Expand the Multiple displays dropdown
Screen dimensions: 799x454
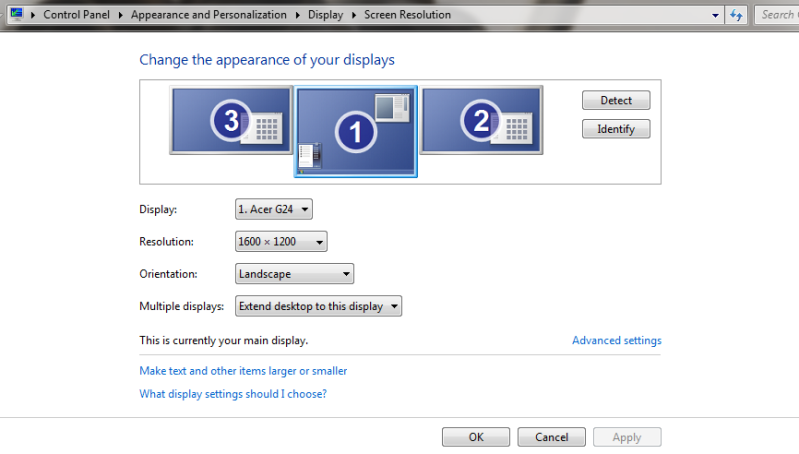click(x=318, y=306)
